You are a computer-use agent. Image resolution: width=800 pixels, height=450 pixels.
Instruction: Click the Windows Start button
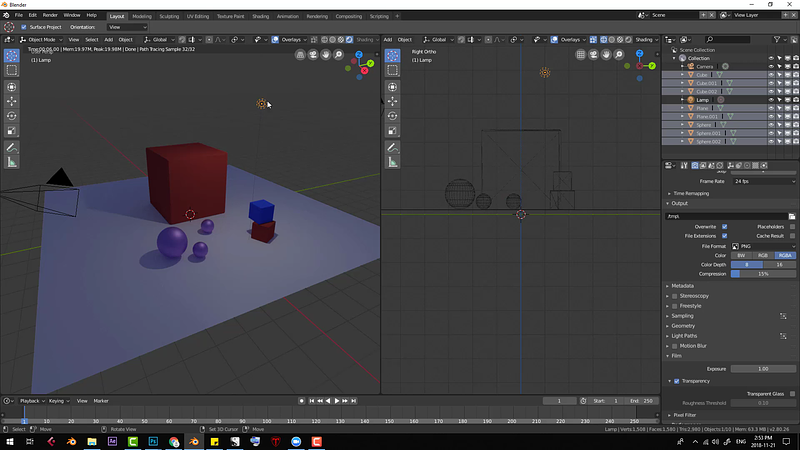[10, 442]
